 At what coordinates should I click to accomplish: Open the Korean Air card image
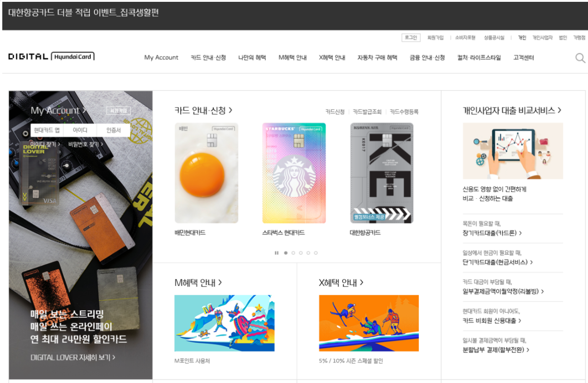(x=382, y=173)
